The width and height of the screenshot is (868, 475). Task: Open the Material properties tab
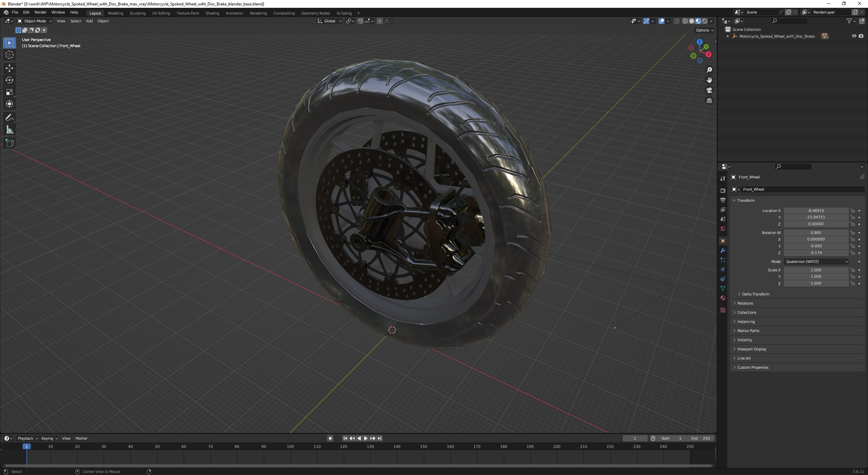pyautogui.click(x=723, y=298)
